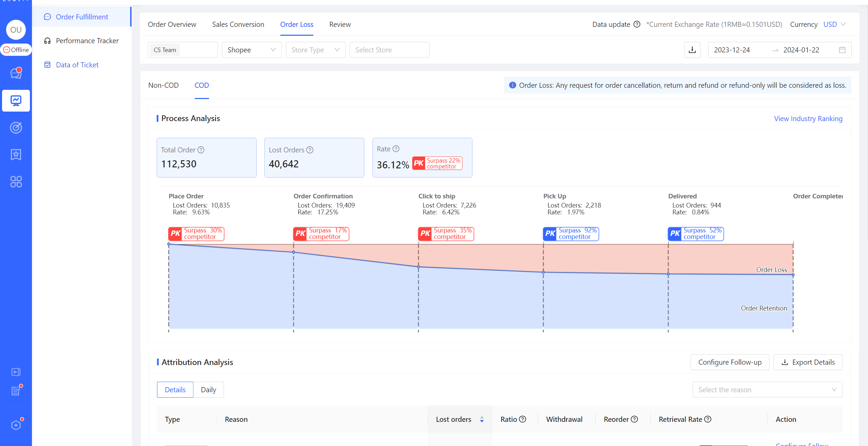Click the PK Surpass 52% competitor badge
This screenshot has width=868, height=446.
[x=696, y=234]
